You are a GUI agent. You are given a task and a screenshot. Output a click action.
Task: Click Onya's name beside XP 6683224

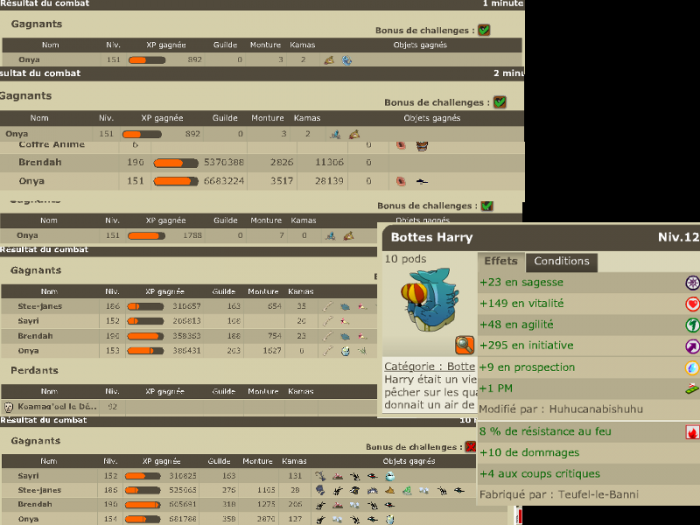(33, 181)
